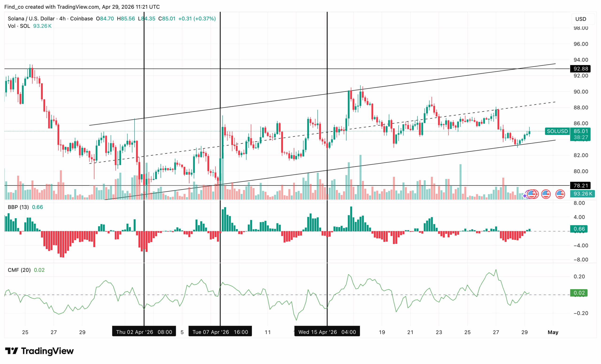
Task: Open the rightmost US flag economic event
Action: 560,194
